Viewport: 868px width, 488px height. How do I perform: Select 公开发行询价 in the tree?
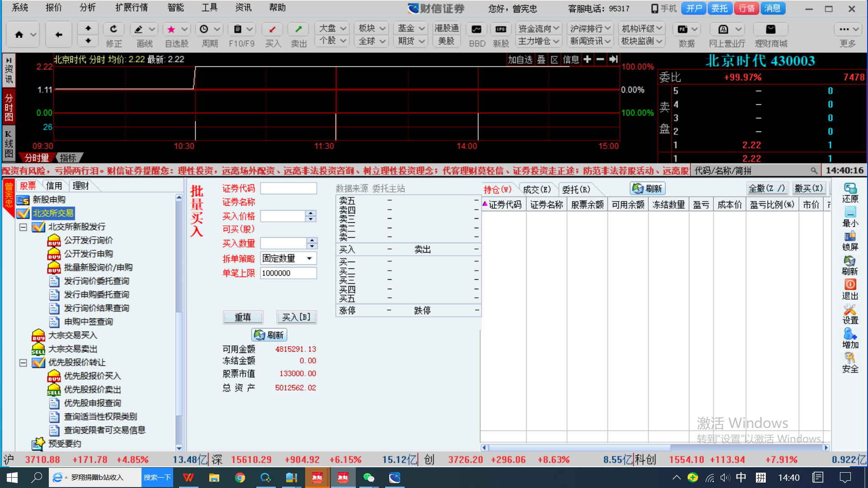(x=89, y=240)
